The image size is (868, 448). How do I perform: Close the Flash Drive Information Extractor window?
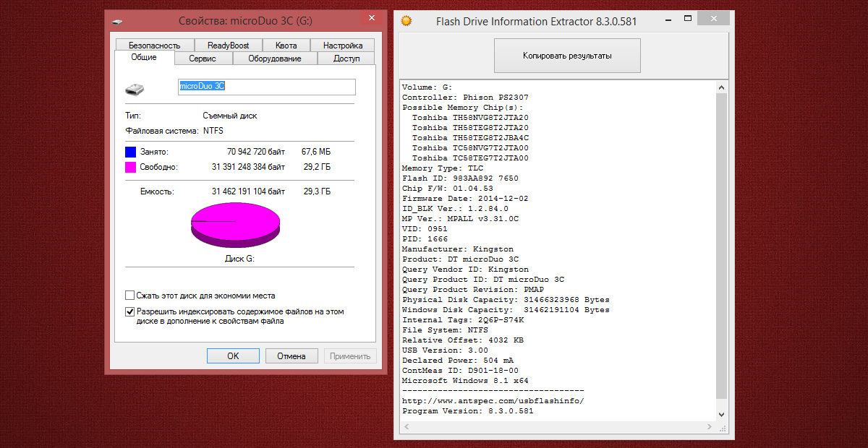pos(715,18)
